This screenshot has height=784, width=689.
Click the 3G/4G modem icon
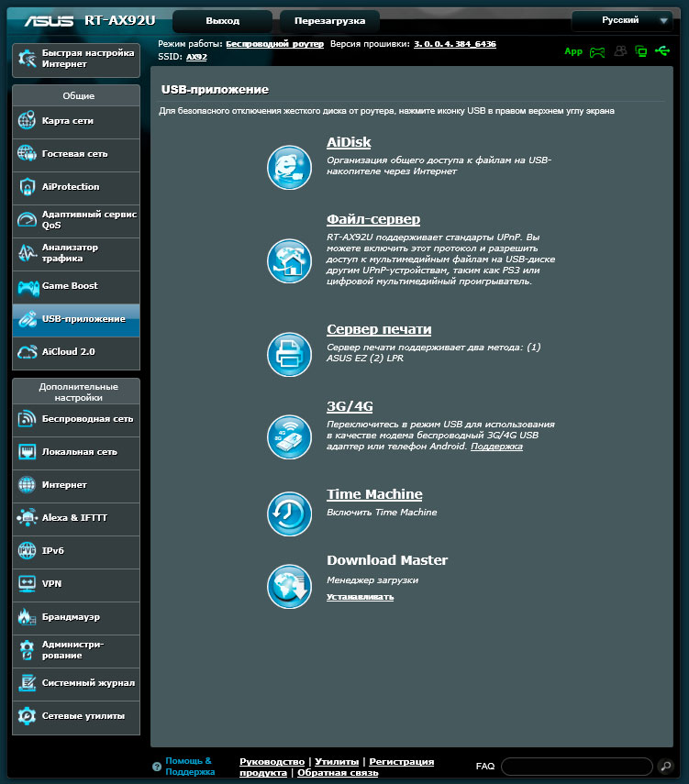click(x=289, y=437)
